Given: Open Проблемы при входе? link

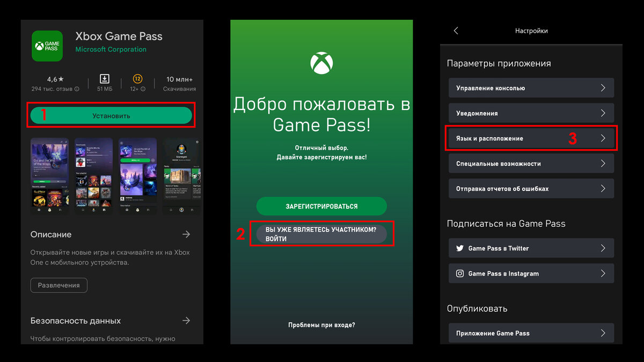Looking at the screenshot, I should (x=321, y=325).
